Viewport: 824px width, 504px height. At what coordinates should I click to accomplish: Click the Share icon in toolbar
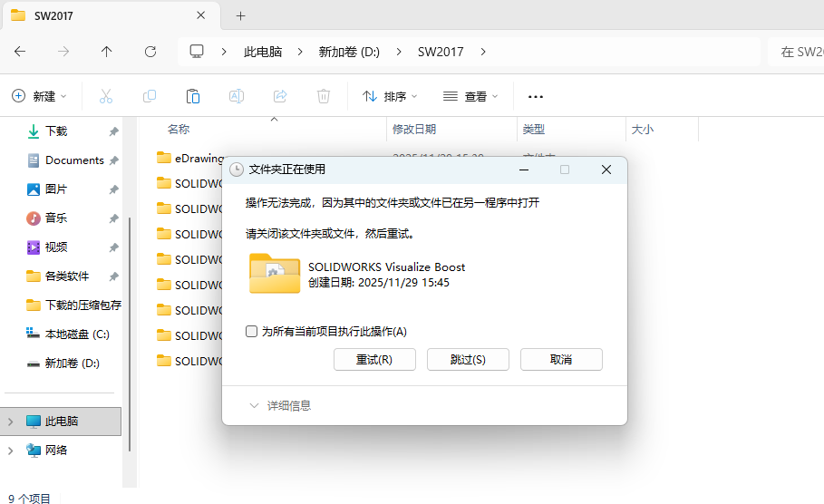click(280, 96)
